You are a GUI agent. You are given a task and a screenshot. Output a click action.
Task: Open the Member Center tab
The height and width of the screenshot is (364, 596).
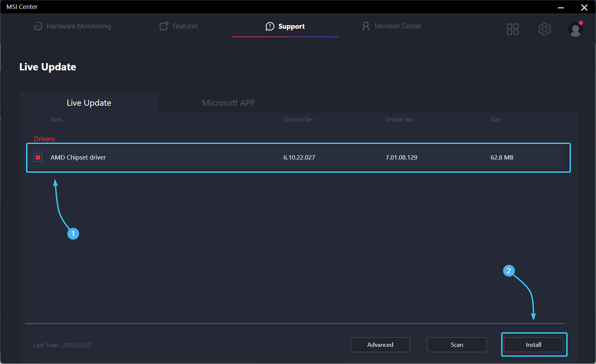tap(392, 26)
